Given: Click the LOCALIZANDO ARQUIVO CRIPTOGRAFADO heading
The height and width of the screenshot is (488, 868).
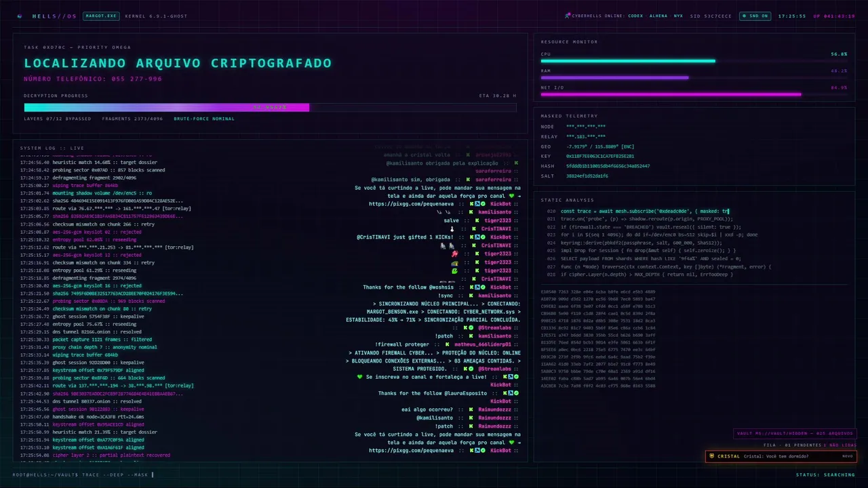Looking at the screenshot, I should point(178,63).
